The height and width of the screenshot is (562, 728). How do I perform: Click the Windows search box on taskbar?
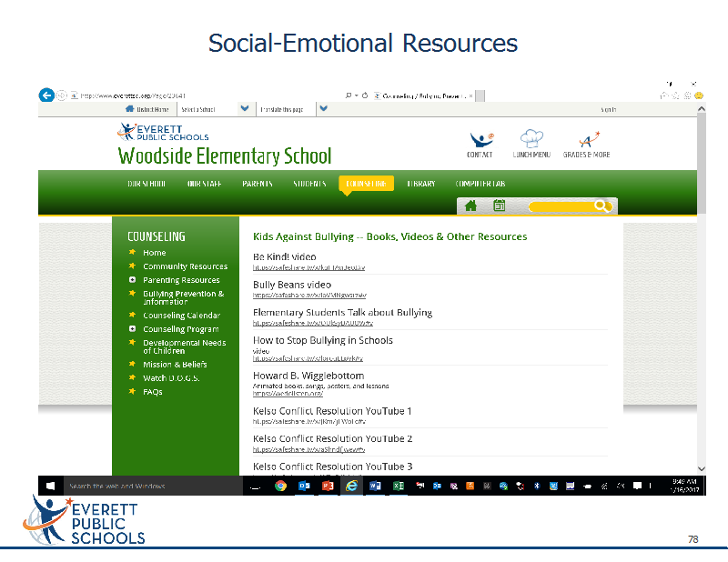point(153,486)
